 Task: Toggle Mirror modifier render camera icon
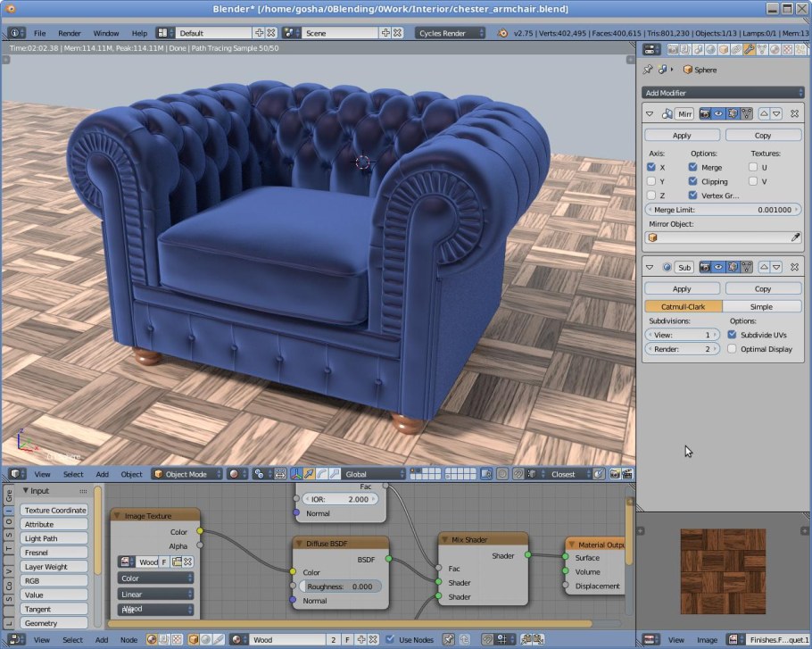705,114
